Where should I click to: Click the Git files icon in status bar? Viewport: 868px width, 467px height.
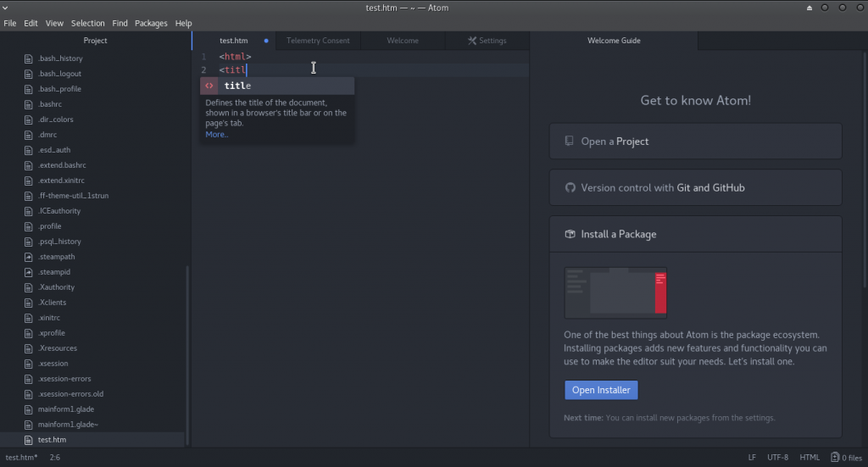pyautogui.click(x=835, y=458)
